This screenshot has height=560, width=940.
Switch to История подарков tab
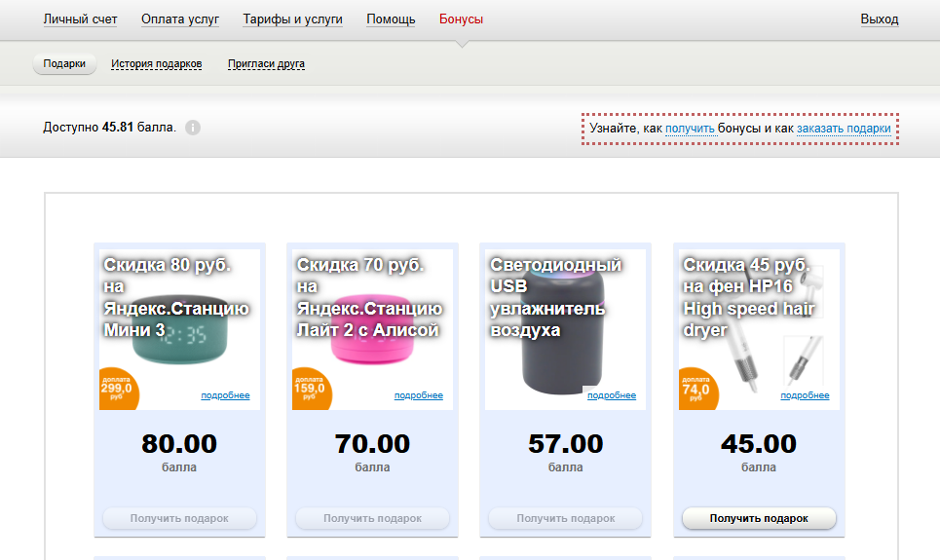(x=157, y=63)
